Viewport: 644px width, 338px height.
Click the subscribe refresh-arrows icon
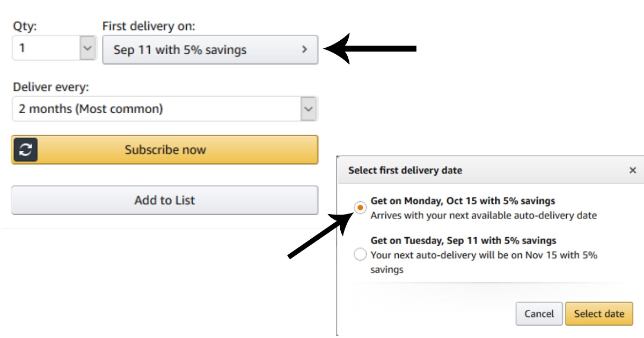tap(25, 150)
